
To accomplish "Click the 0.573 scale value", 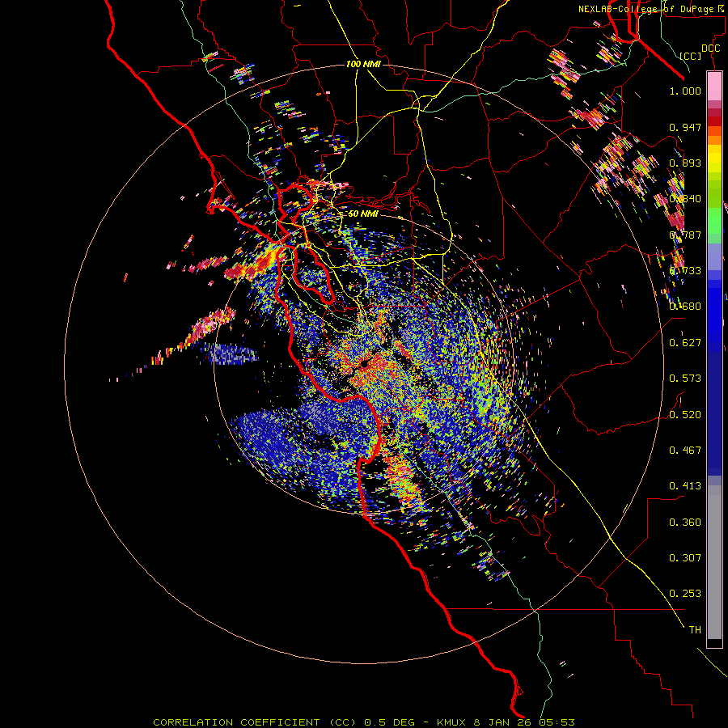I will (685, 379).
